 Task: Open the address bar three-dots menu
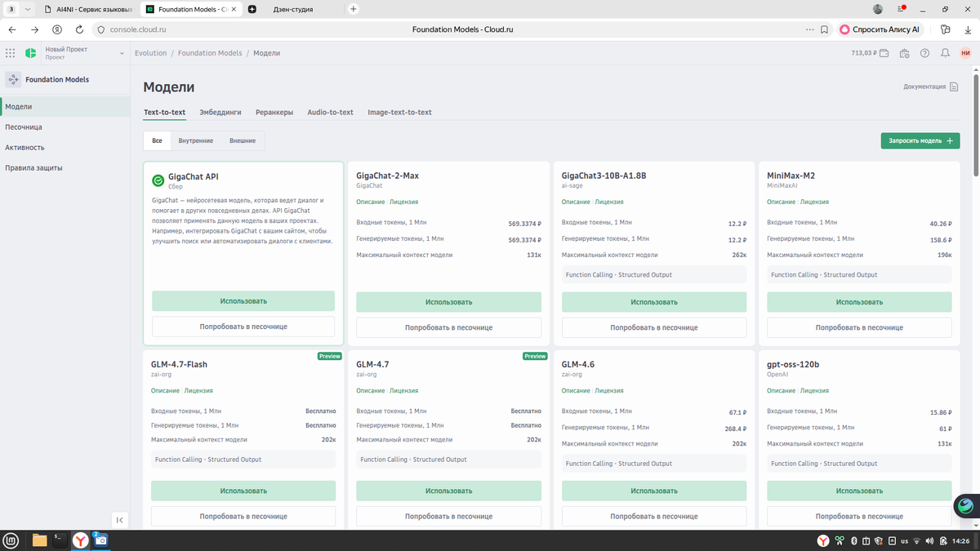click(x=809, y=29)
